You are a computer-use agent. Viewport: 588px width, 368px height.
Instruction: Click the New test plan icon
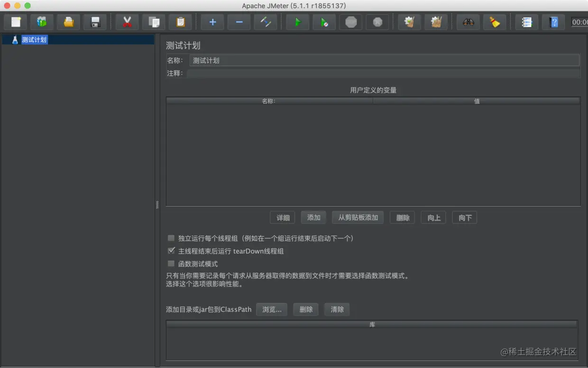16,22
